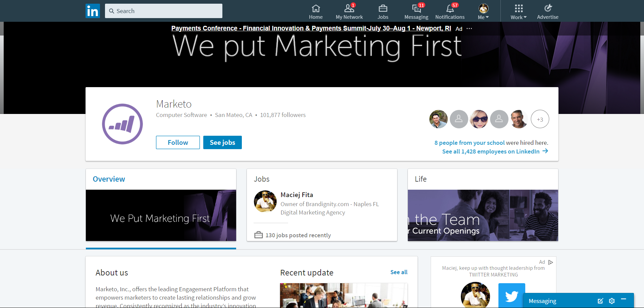Click employee photo with sunglasses
Viewport: 644px width, 308px height.
pos(479,119)
